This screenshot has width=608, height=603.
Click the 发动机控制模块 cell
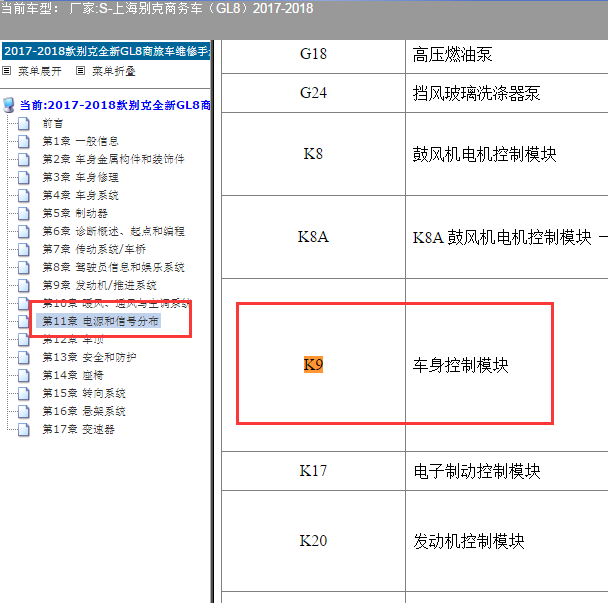click(506, 541)
